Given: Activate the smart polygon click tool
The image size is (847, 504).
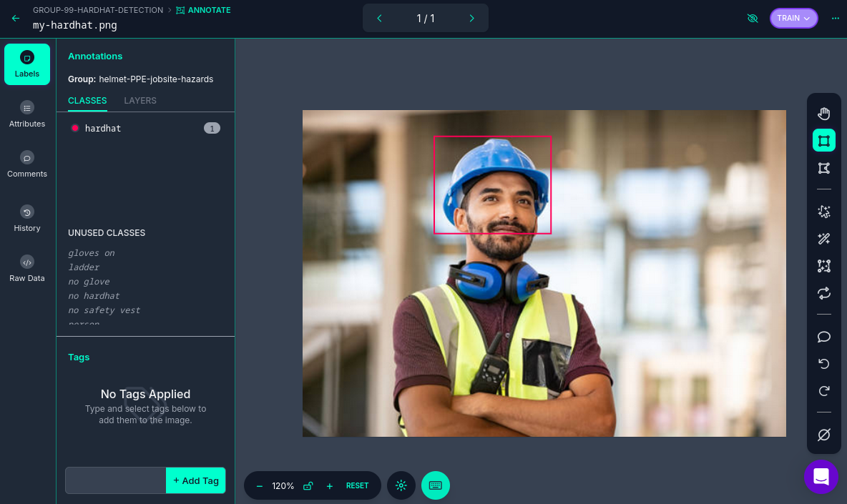Looking at the screenshot, I should pos(824,212).
